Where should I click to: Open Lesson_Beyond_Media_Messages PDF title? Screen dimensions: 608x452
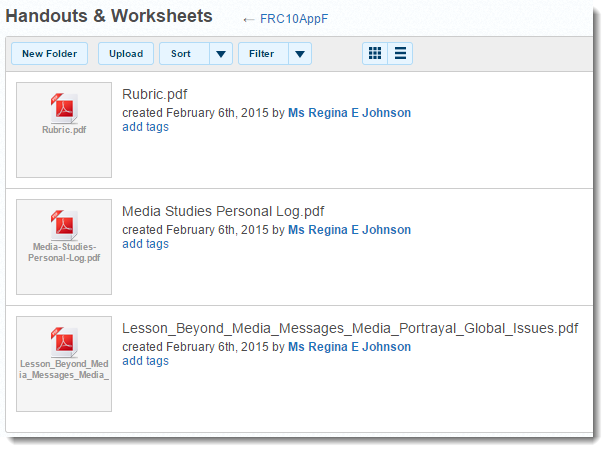coord(350,328)
